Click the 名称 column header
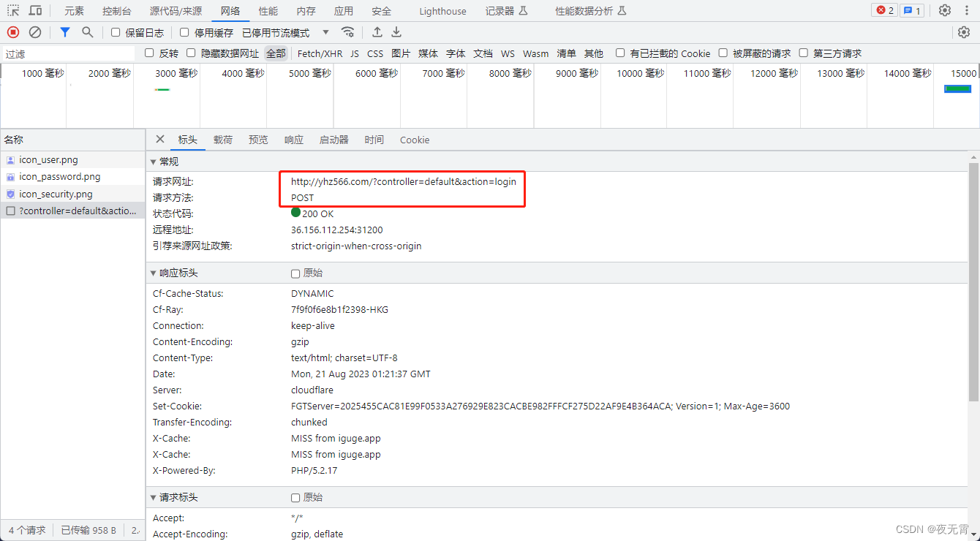 72,140
